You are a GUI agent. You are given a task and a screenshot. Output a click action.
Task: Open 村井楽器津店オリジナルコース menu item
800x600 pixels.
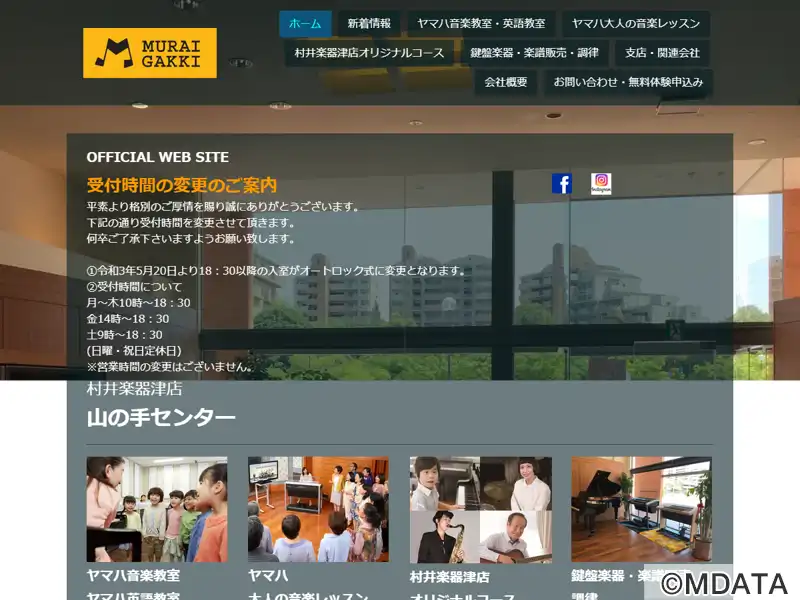(x=369, y=53)
